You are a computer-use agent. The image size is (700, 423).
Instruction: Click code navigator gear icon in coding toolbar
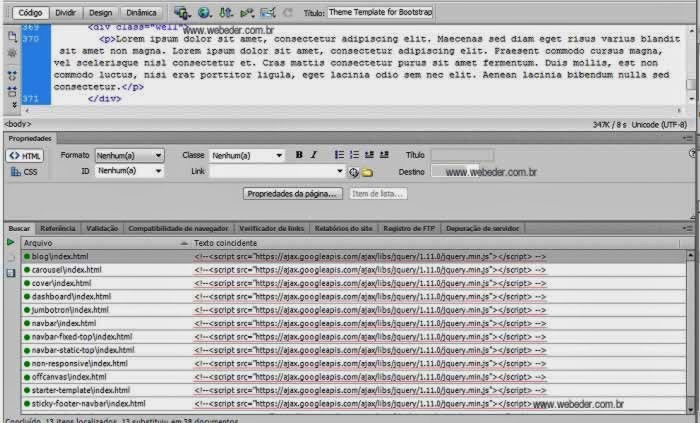12,53
